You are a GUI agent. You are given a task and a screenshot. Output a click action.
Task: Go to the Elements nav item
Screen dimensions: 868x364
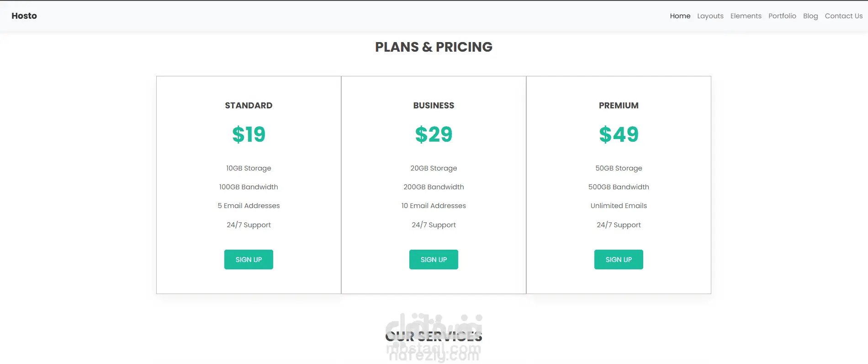click(746, 16)
